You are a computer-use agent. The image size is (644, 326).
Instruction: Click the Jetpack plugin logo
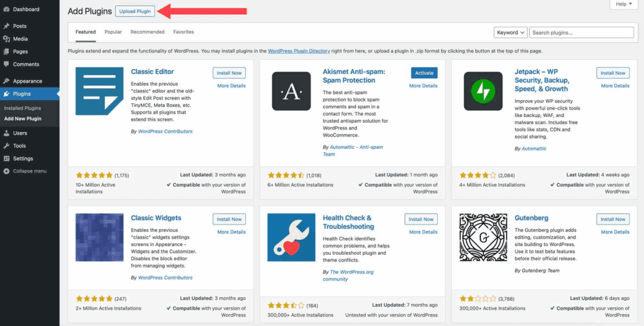coord(483,91)
